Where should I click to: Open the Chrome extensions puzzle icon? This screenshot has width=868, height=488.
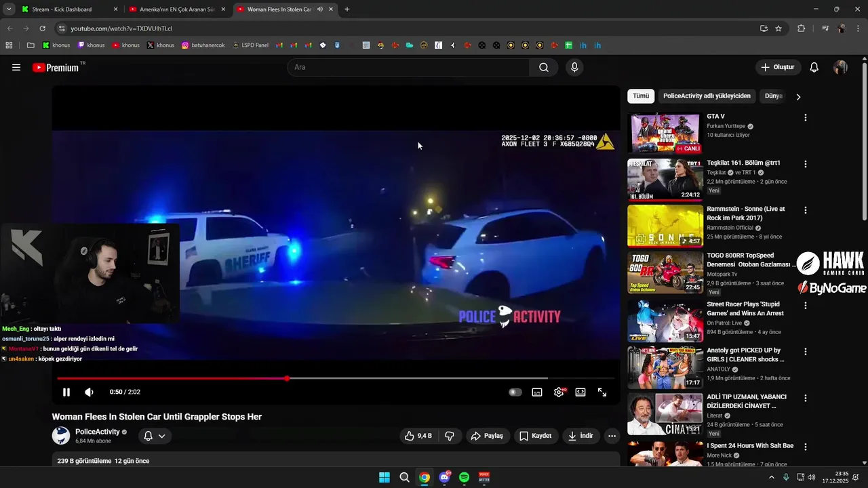coord(801,28)
